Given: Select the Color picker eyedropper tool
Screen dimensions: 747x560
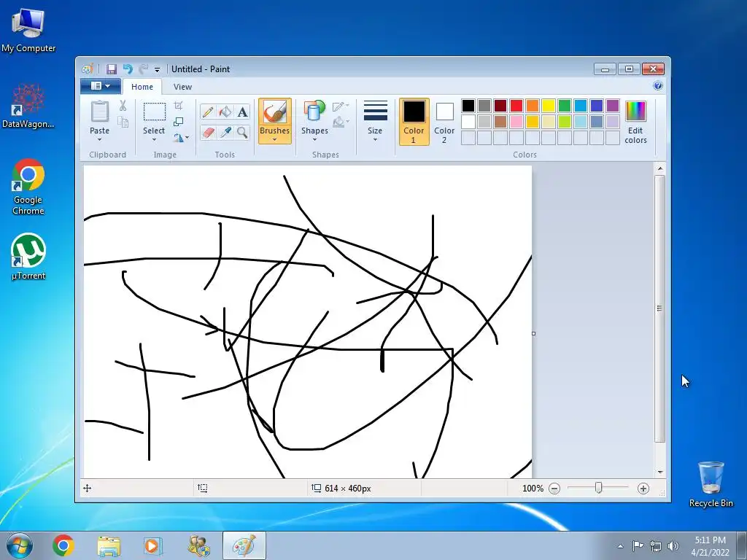Looking at the screenshot, I should click(x=225, y=132).
